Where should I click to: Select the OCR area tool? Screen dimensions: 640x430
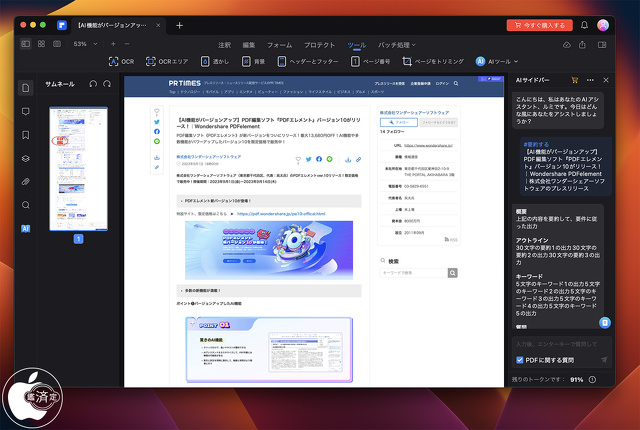click(167, 62)
